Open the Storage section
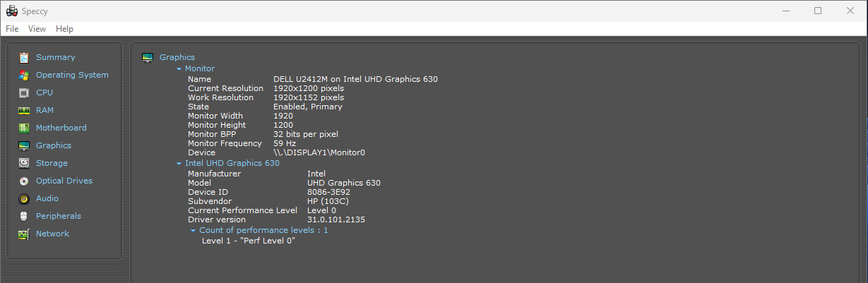This screenshot has width=868, height=283. 52,163
